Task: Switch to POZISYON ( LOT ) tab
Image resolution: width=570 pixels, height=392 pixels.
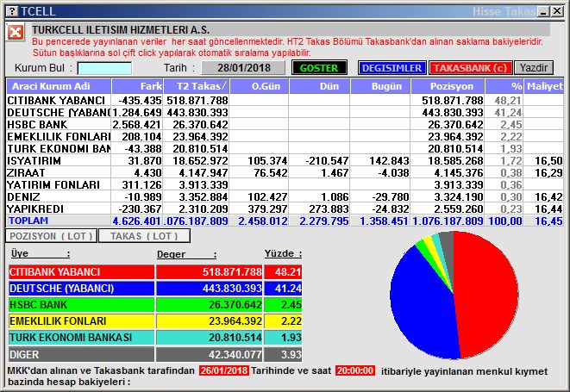Action: click(x=51, y=236)
